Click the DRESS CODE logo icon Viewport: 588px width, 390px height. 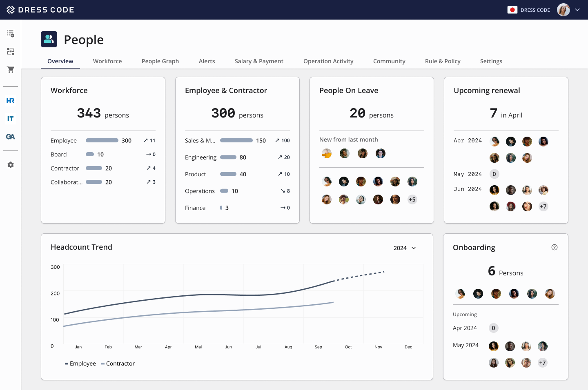11,9
